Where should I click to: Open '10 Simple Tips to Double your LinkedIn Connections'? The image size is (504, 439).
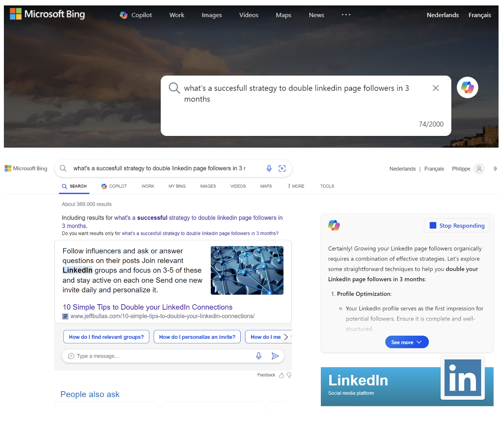(147, 307)
